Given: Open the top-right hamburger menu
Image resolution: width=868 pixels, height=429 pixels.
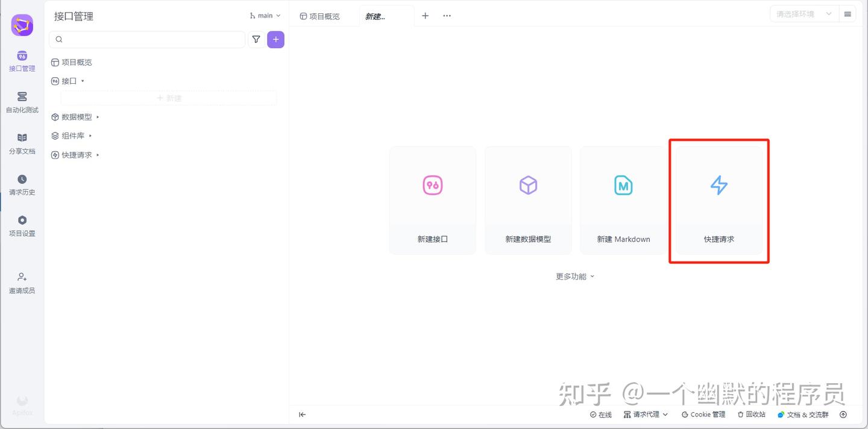Looking at the screenshot, I should point(848,14).
